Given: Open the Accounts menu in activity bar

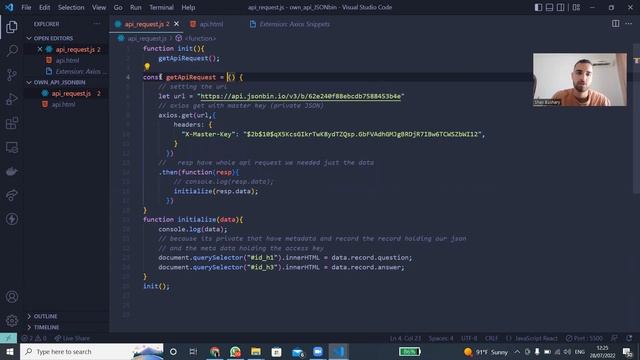Looking at the screenshot, I should tap(12, 297).
